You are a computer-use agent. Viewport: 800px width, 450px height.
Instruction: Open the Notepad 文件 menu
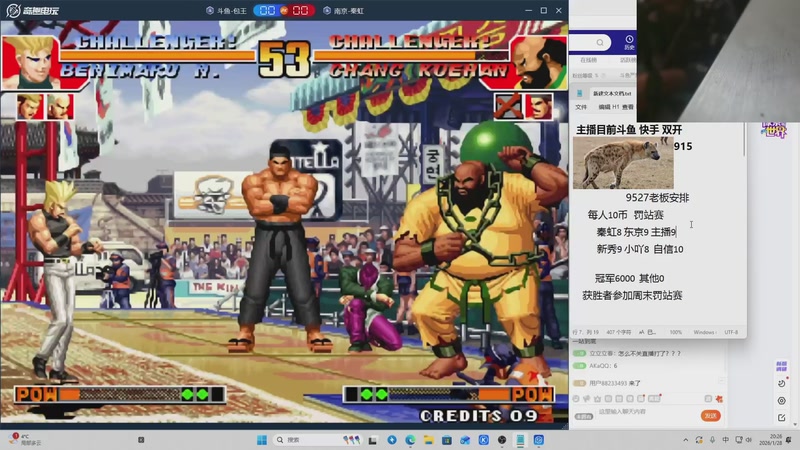point(581,107)
